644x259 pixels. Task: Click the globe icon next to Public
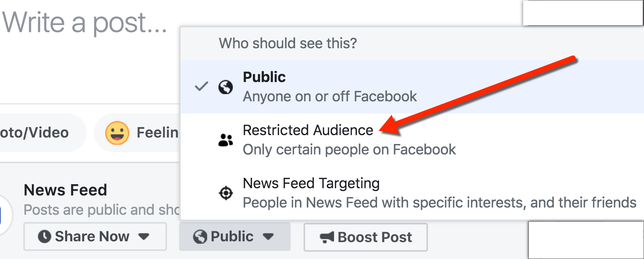[x=226, y=86]
